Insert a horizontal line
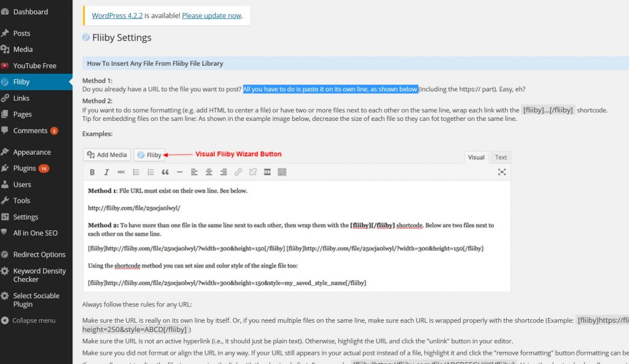This screenshot has height=364, width=629. tap(179, 172)
